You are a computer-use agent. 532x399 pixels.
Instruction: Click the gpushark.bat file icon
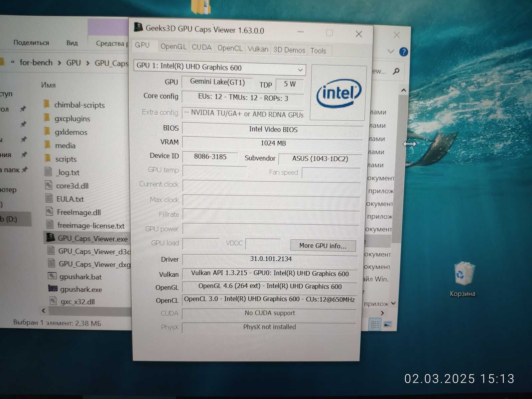click(x=52, y=276)
